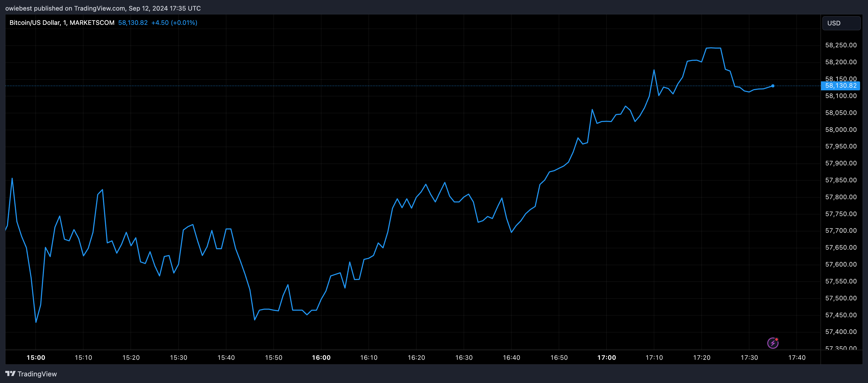Click the 17:20 time axis label
Screen dimensions: 868x383
click(x=702, y=357)
